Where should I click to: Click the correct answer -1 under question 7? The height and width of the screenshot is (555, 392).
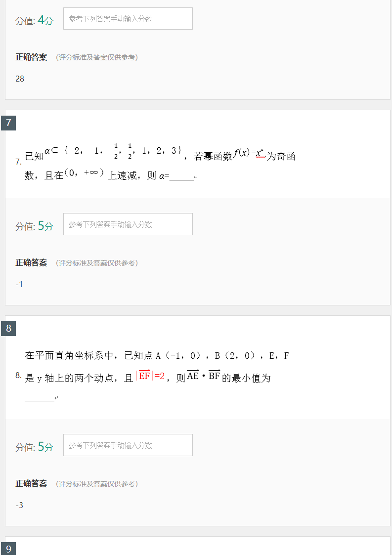point(19,284)
